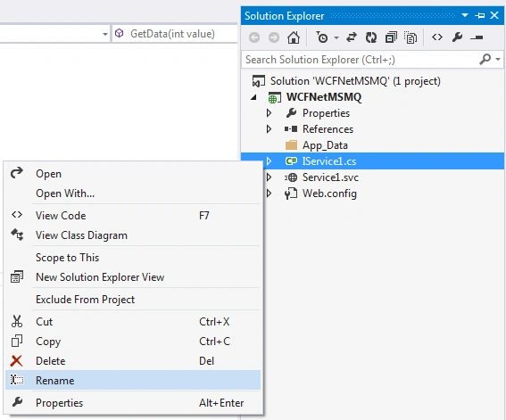Image resolution: width=506 pixels, height=420 pixels.
Task: Expand the Properties tree node
Action: [x=269, y=113]
